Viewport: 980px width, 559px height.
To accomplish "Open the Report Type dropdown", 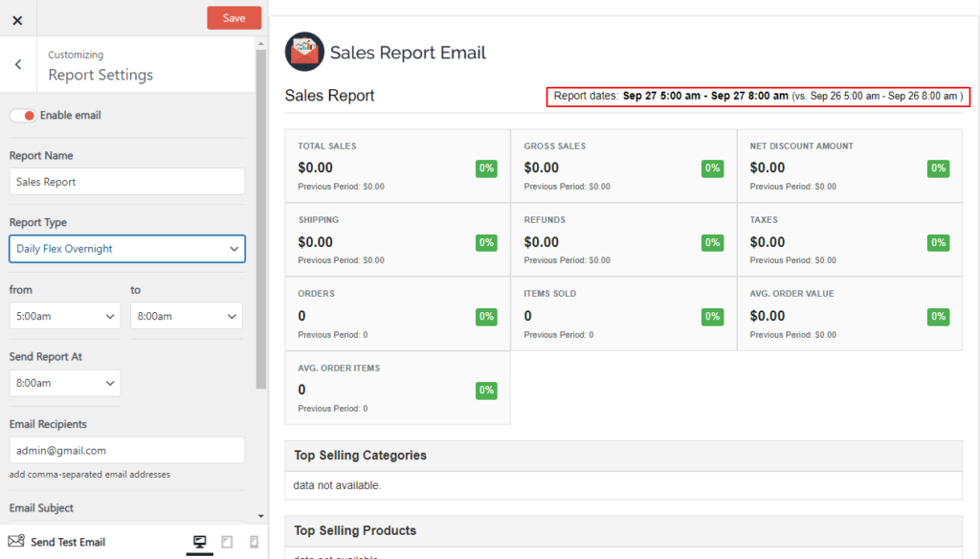I will (126, 249).
